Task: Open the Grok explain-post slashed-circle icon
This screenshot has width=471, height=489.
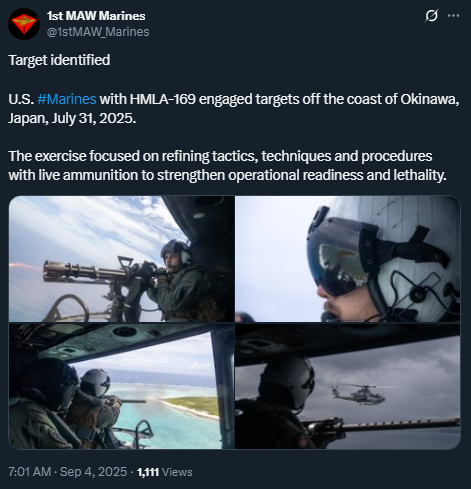Action: [431, 16]
